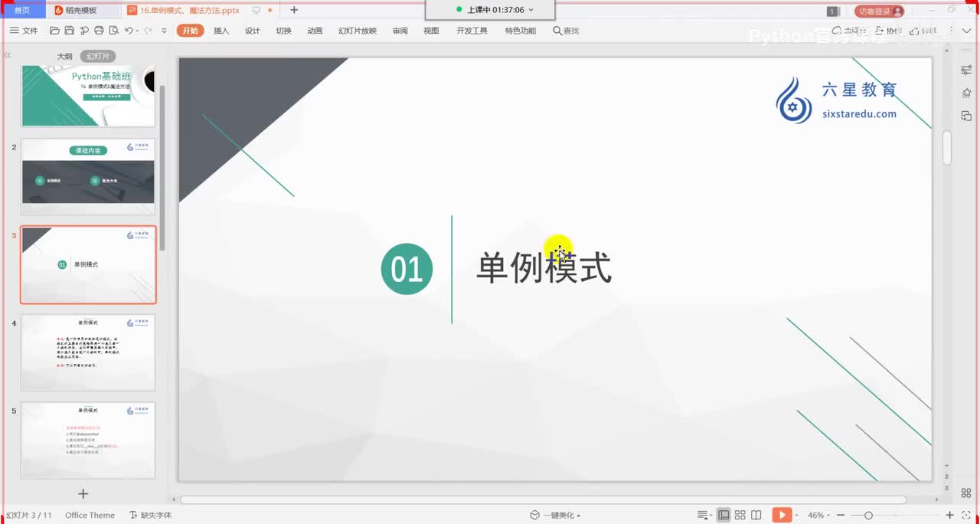Click the 访客登录 login button
980x524 pixels.
[879, 11]
